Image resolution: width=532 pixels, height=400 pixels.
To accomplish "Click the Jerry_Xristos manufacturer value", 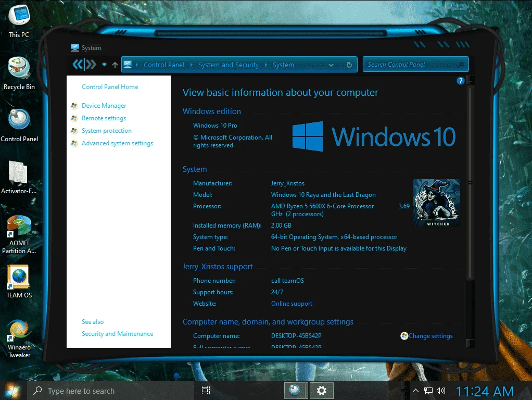I will coord(288,183).
